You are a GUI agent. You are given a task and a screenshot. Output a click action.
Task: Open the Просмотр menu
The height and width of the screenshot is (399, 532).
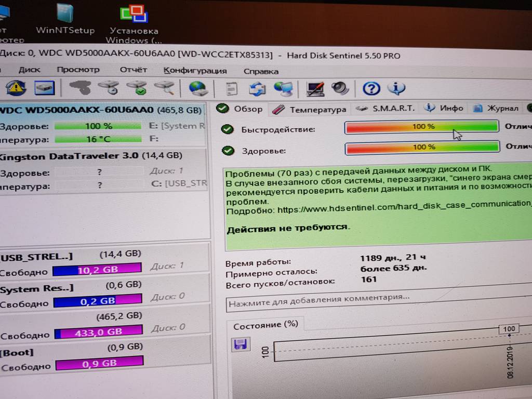78,70
